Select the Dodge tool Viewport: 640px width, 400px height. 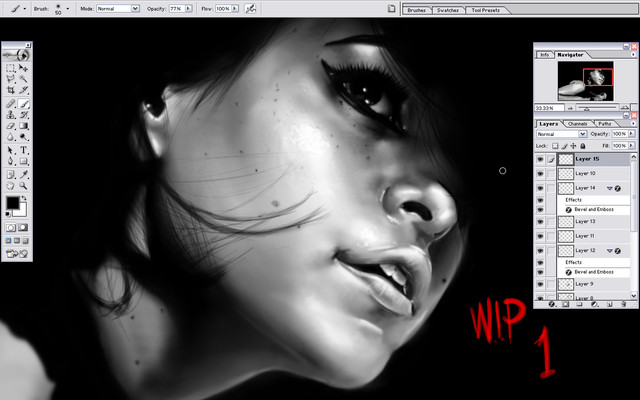(23, 137)
